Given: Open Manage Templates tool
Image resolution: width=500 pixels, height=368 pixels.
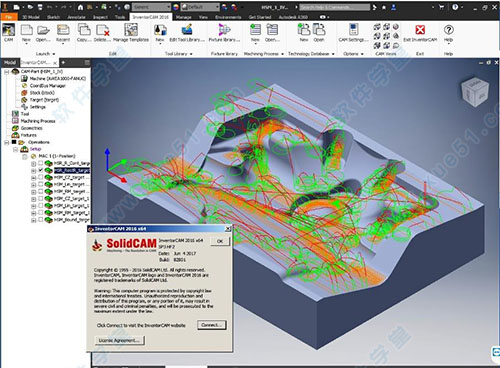Looking at the screenshot, I should tap(131, 33).
